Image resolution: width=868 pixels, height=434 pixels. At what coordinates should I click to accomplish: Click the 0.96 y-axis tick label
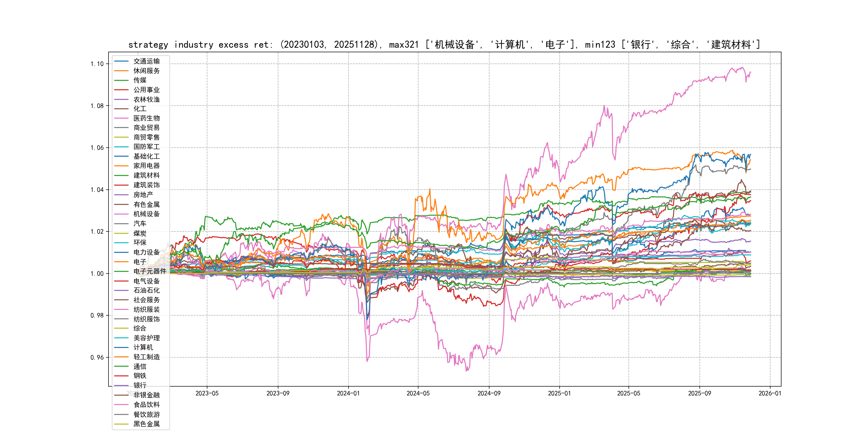click(x=97, y=357)
